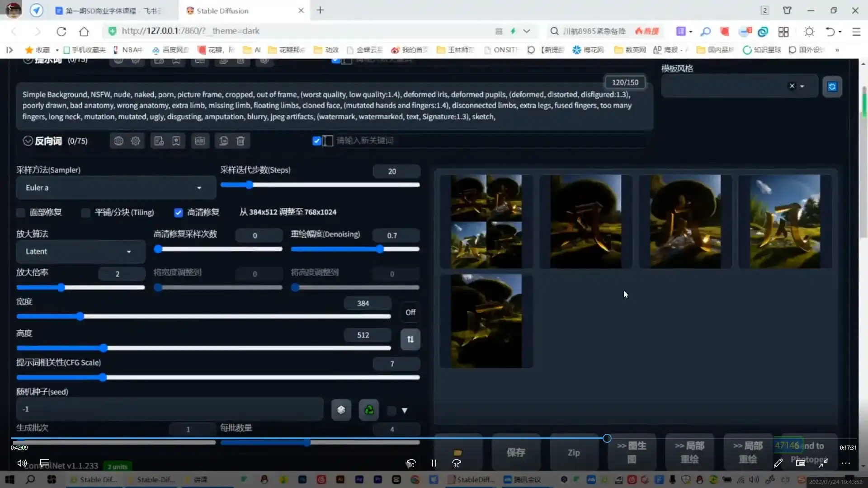Expand the 模板风格 dropdown arrow
Screen dimensions: 868x488
tap(802, 86)
